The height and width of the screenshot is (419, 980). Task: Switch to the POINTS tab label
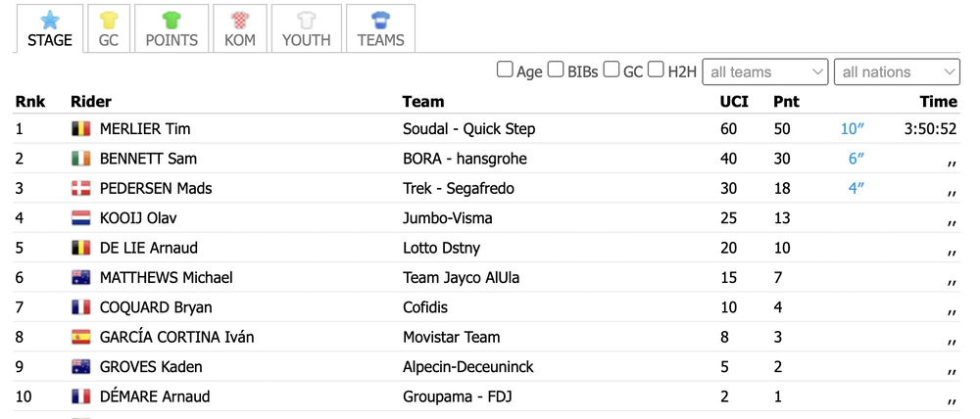(x=171, y=40)
